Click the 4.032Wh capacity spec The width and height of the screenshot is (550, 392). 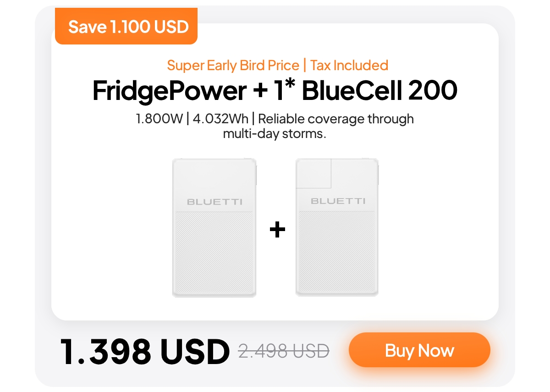(220, 119)
